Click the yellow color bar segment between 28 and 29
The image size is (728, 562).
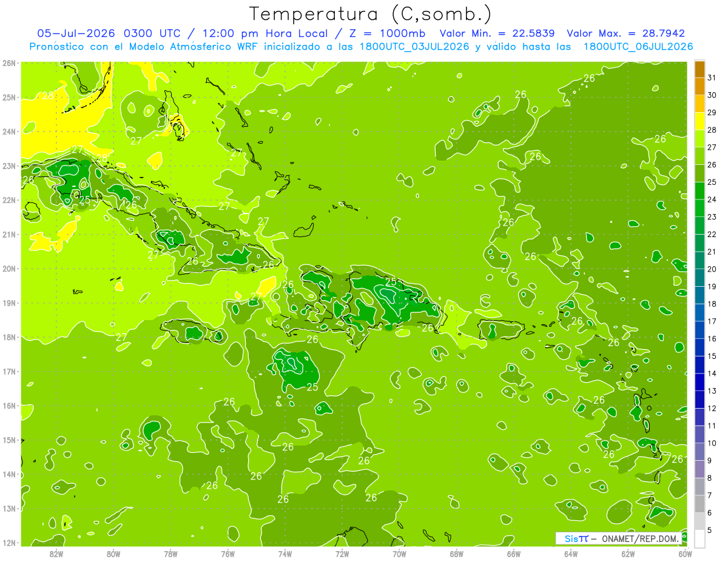tap(699, 121)
